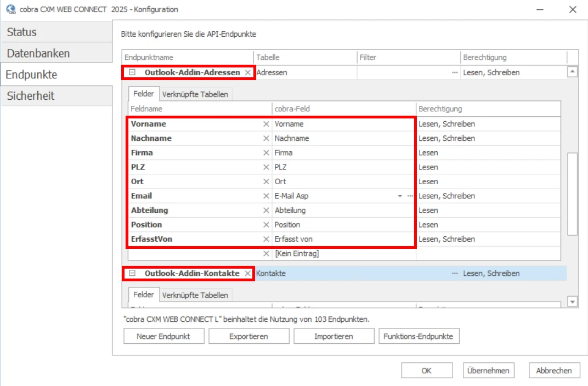Select the Kontakte table cell
588x386 pixels.
(306, 274)
